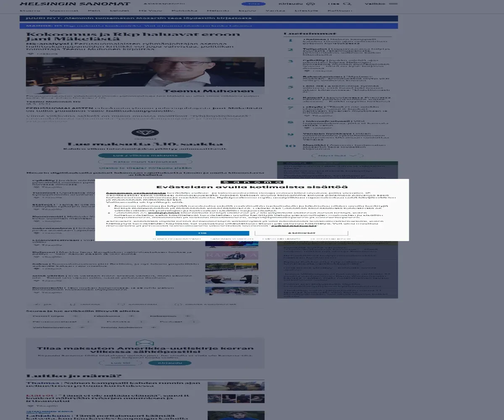The width and height of the screenshot is (504, 420).
Task: Open Evästeasetukset link in cookie dialog text
Action: [294, 226]
